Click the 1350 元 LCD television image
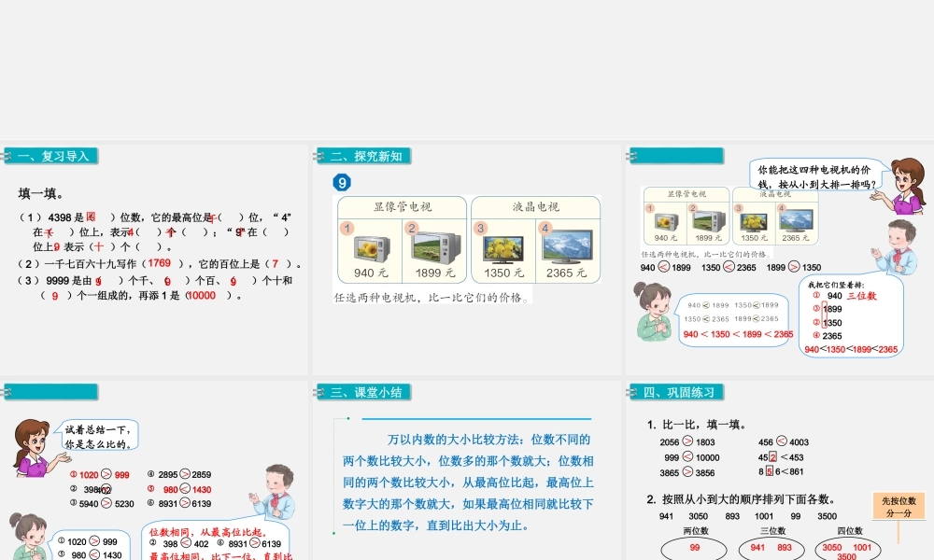Image resolution: width=934 pixels, height=560 pixels. point(503,247)
